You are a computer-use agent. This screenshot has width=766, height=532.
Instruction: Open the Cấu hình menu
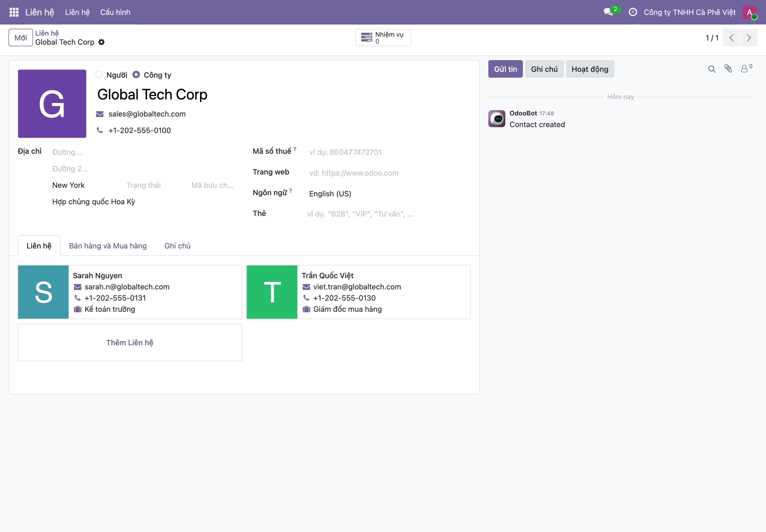[115, 12]
